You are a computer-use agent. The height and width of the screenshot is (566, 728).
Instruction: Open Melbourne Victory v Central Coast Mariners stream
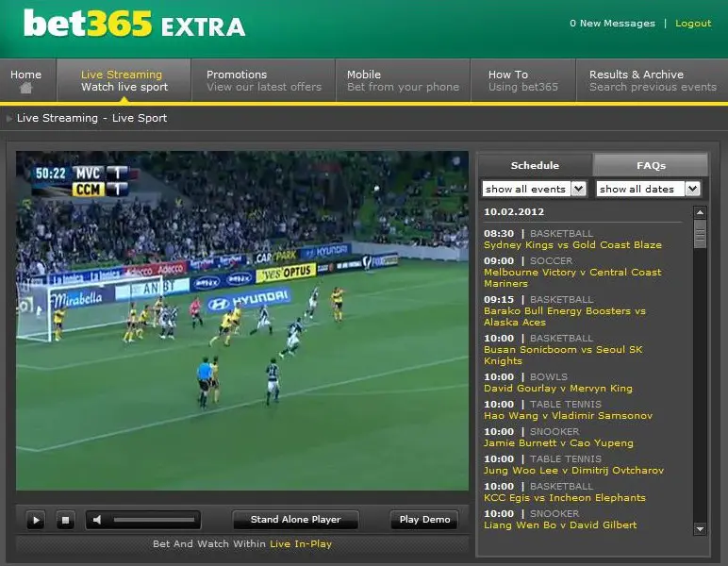click(x=572, y=277)
